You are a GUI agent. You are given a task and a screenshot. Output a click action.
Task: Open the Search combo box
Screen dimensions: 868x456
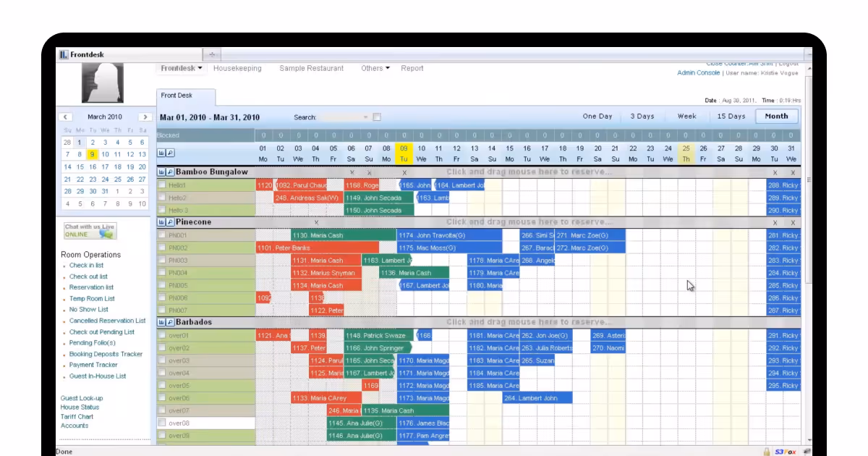(344, 117)
